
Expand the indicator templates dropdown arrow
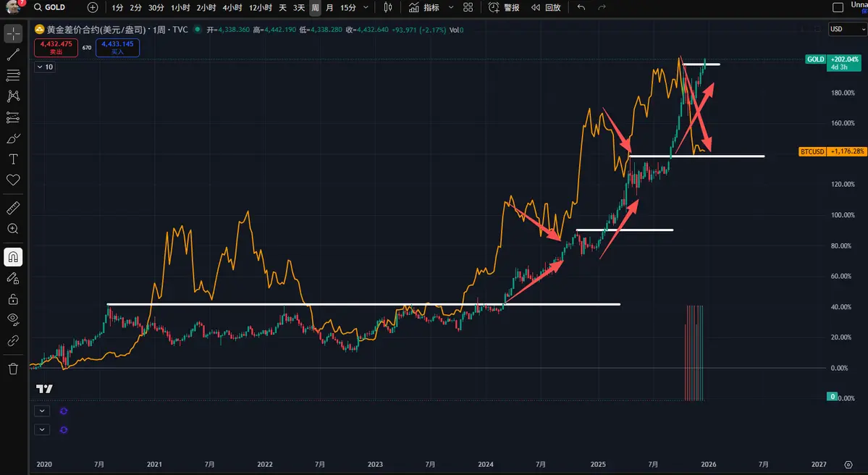tap(450, 7)
